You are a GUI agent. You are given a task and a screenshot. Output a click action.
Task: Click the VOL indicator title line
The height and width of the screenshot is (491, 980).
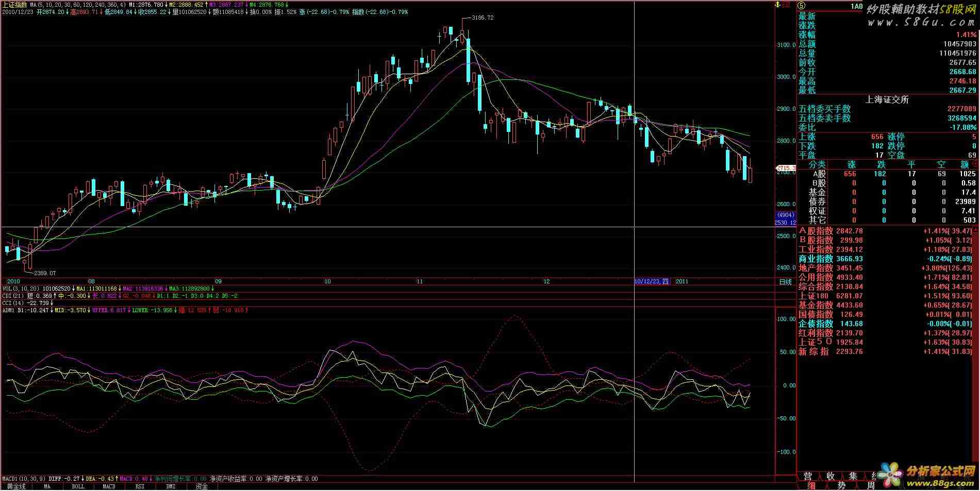108,289
